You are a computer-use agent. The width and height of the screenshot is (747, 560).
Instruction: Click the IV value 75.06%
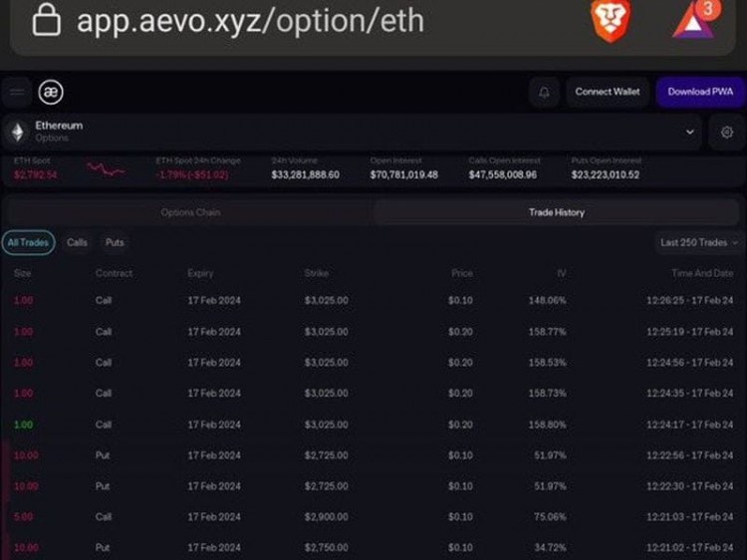[550, 517]
